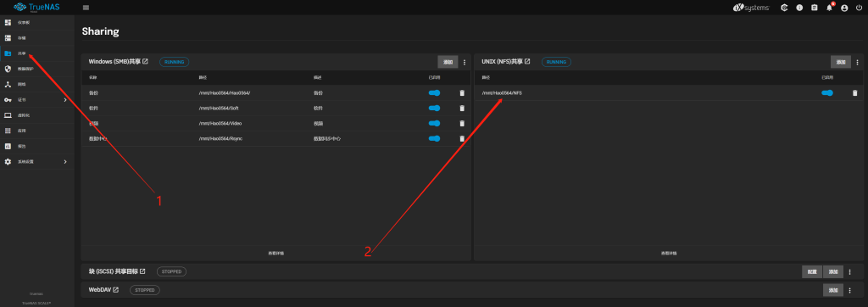
Task: Toggle sidebar with hamburger menu icon
Action: (86, 8)
